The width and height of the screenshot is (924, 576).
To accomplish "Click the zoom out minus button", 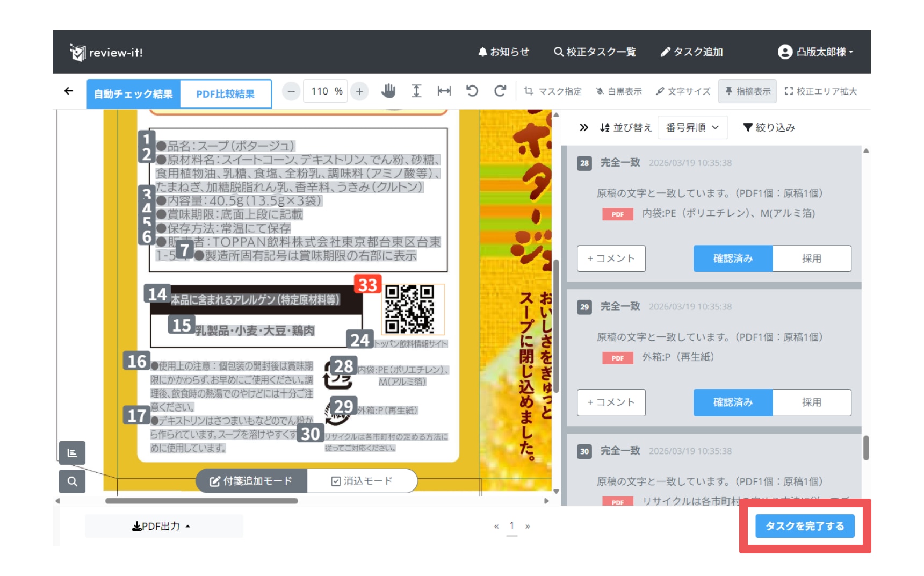I will point(291,91).
